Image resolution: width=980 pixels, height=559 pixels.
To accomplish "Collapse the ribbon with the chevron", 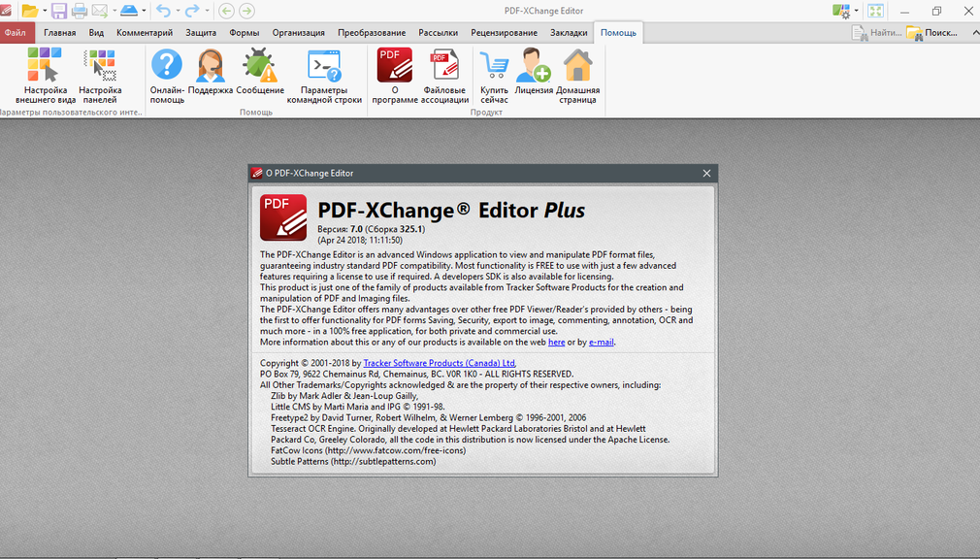I will pos(974,33).
